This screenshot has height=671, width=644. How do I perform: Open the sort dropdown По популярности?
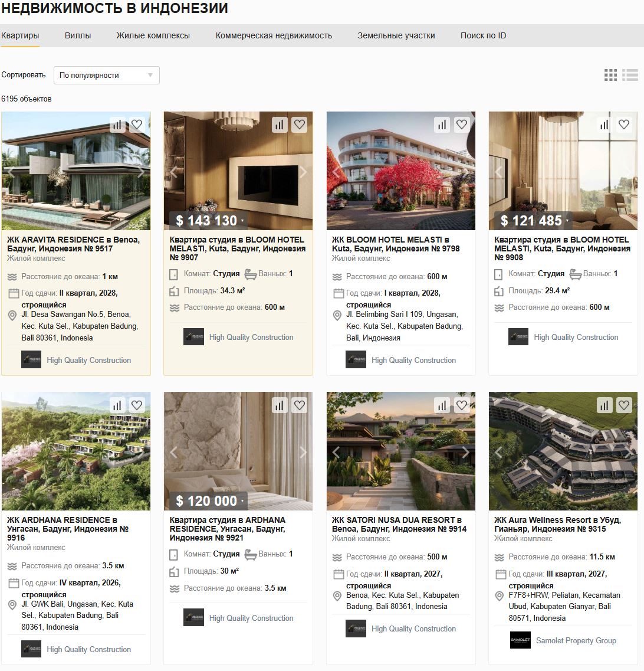click(x=107, y=76)
